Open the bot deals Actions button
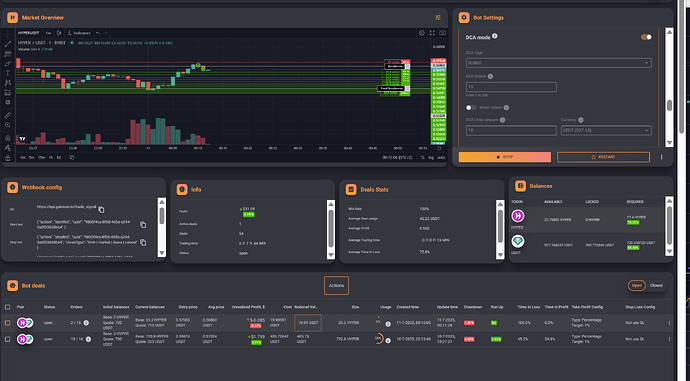This screenshot has width=690, height=381. (x=336, y=286)
